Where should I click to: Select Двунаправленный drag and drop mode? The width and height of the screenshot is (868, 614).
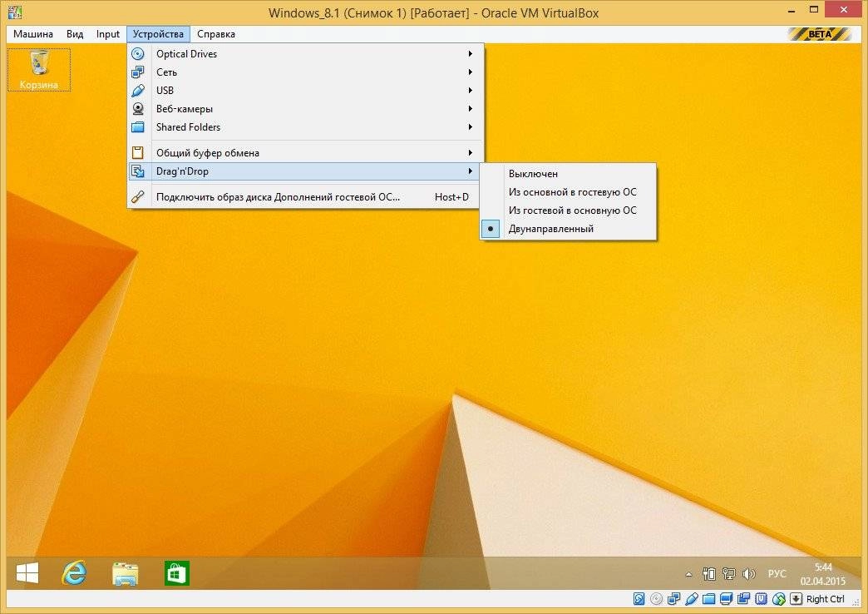[568, 228]
